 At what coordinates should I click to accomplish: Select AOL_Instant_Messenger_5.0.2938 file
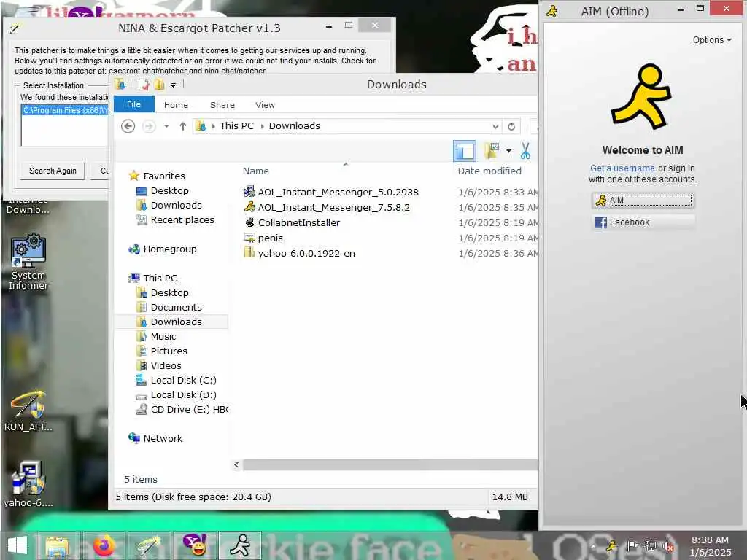pyautogui.click(x=331, y=192)
